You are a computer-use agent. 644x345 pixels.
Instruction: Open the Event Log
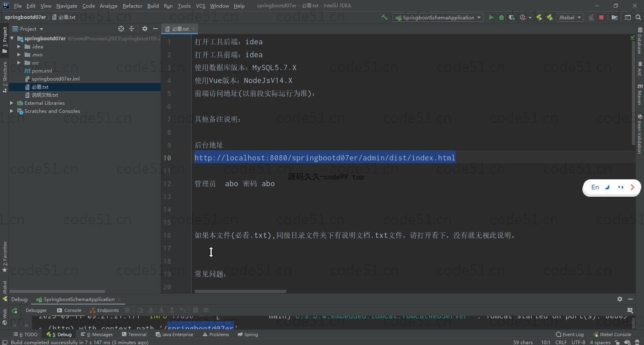click(x=570, y=334)
